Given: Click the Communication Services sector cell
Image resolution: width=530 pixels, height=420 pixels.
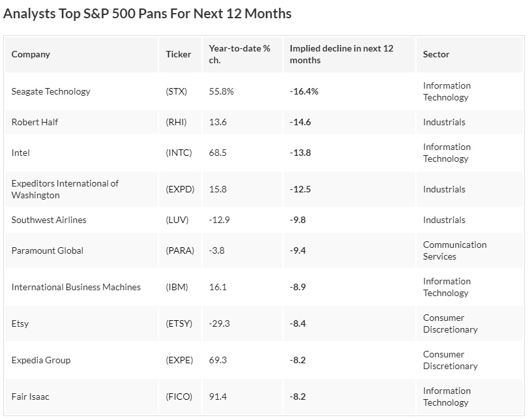Looking at the screenshot, I should (x=454, y=250).
